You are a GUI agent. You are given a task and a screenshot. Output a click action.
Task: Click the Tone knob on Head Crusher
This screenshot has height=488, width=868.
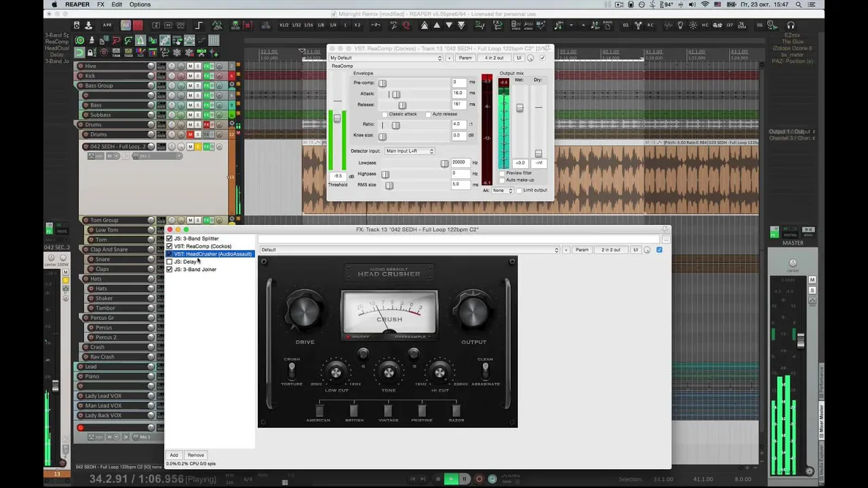(389, 371)
